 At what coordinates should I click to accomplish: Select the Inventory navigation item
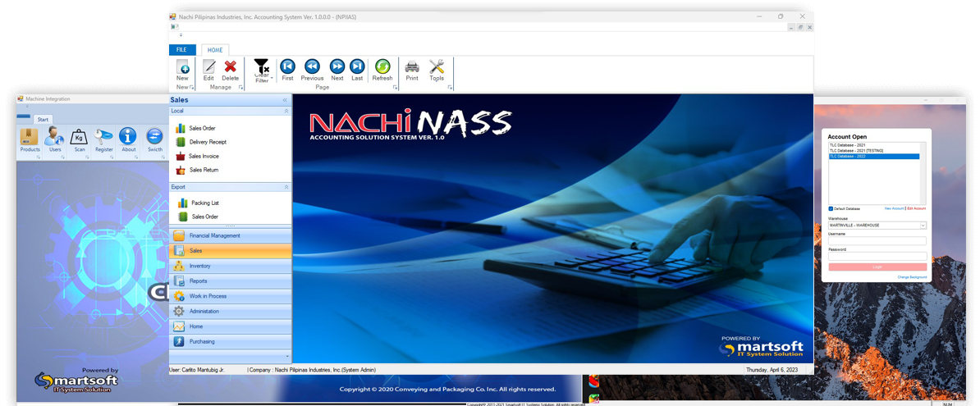point(199,266)
